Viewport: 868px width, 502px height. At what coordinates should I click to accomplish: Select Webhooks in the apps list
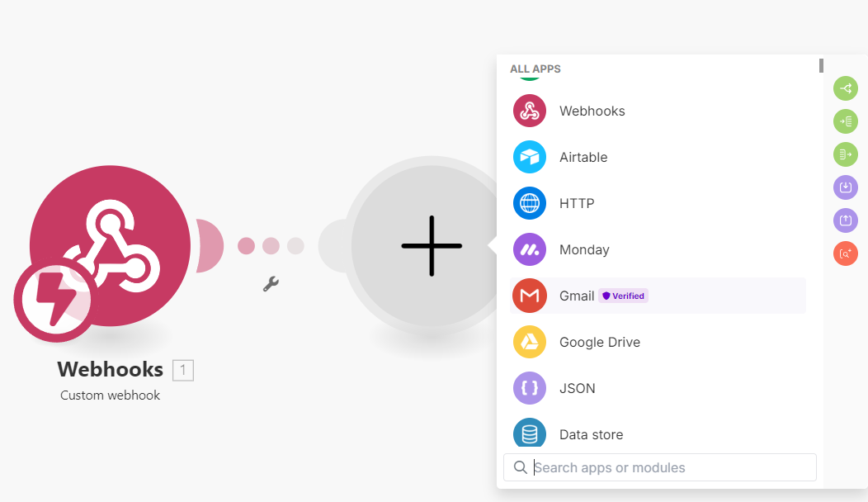tap(658, 111)
